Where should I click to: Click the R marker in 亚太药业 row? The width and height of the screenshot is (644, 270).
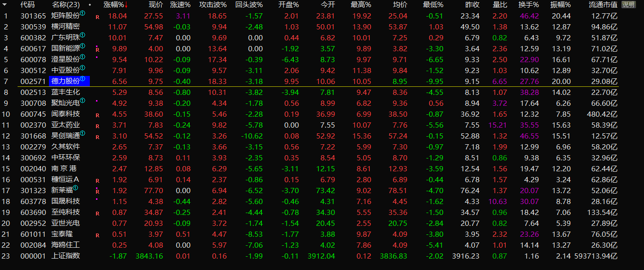click(97, 126)
